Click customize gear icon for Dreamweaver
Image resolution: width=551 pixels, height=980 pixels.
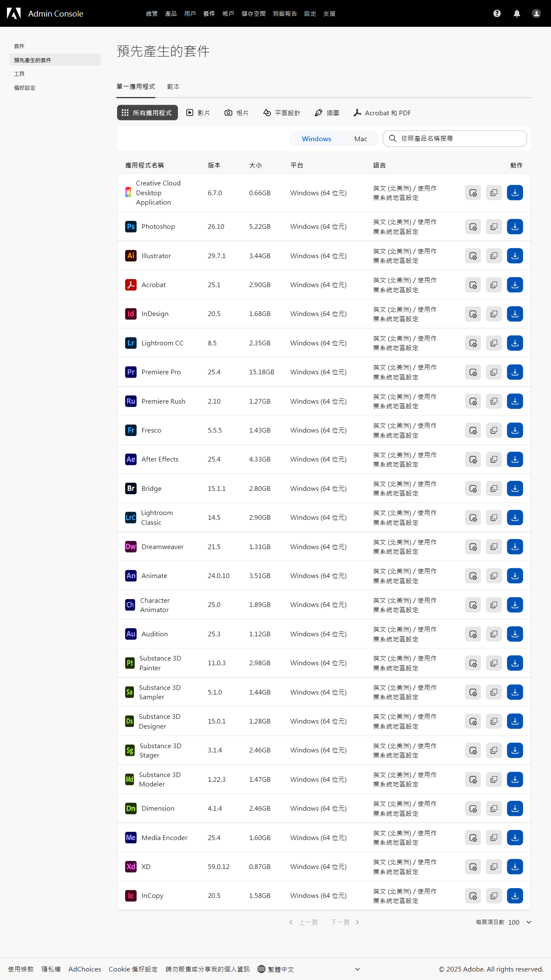point(473,547)
